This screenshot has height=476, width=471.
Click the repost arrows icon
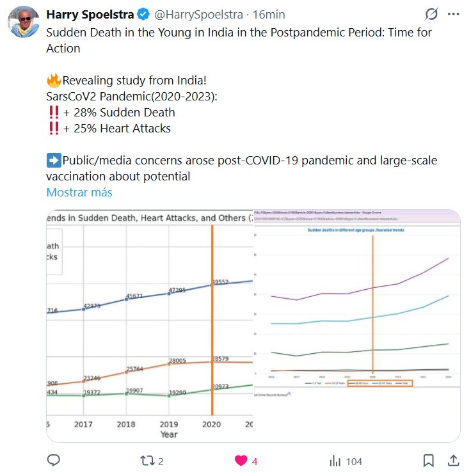pyautogui.click(x=147, y=460)
